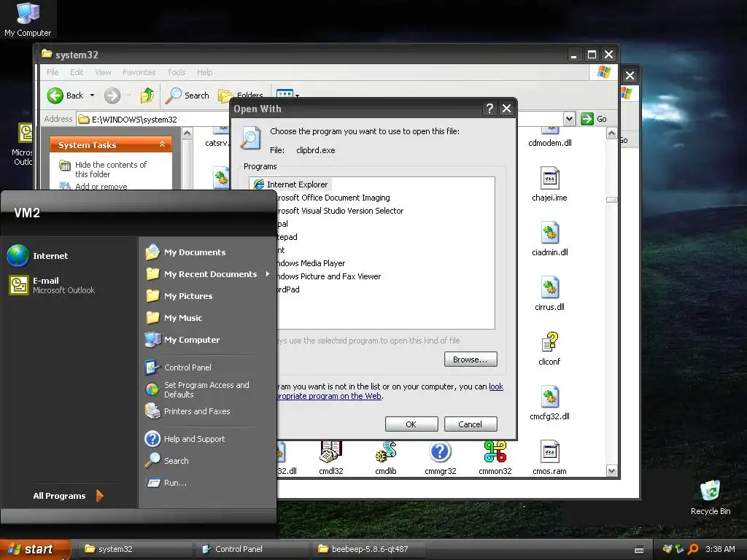The image size is (747, 560).
Task: Open the Help menu
Action: tap(205, 72)
